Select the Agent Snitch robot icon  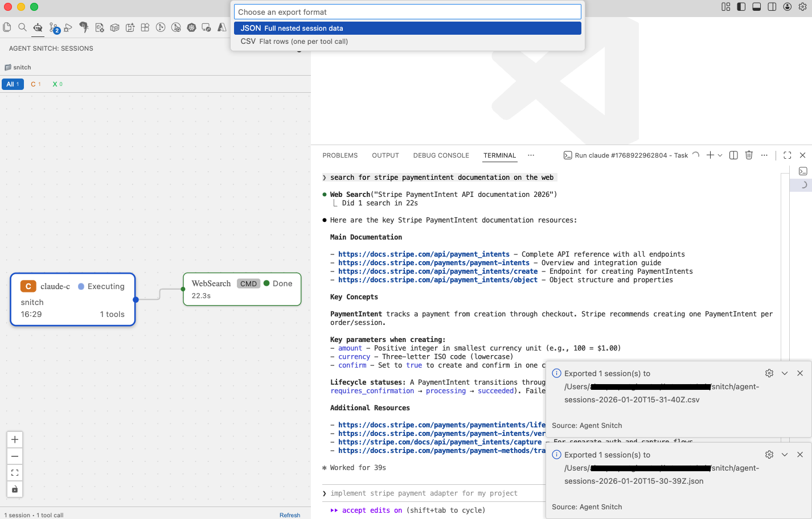coord(38,27)
